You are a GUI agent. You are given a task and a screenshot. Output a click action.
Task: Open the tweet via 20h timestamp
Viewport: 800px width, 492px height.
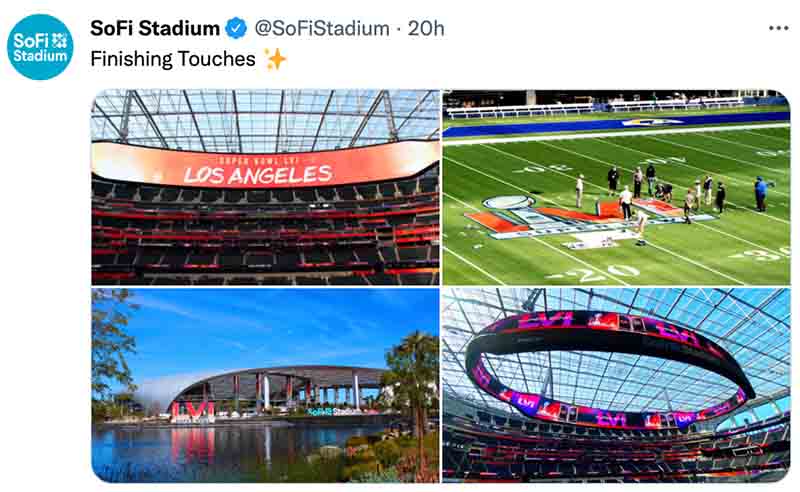coord(426,28)
